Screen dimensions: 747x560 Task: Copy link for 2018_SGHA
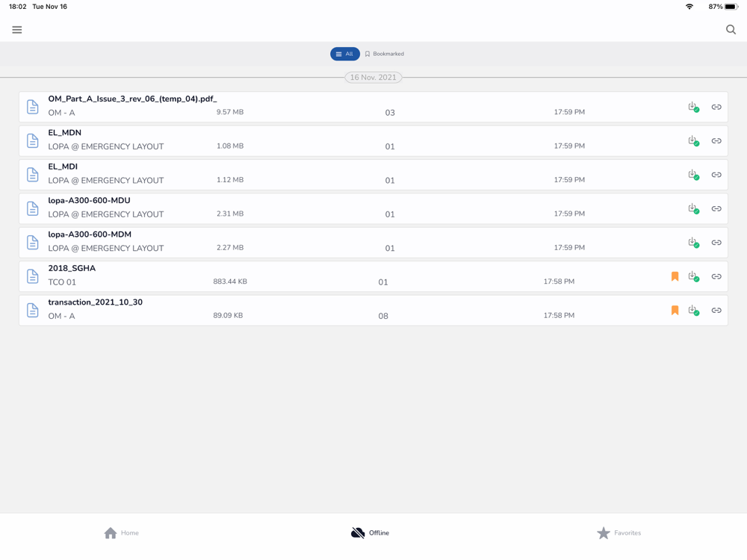pyautogui.click(x=716, y=277)
